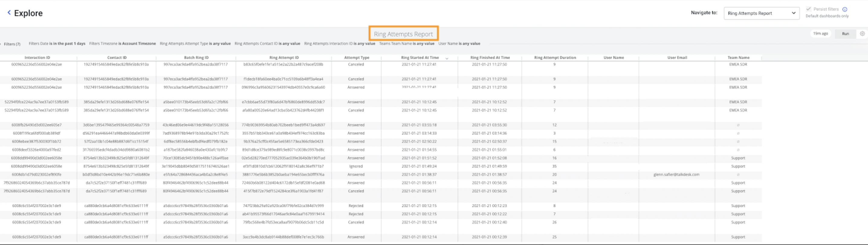
Task: Click the Ring Attempt Duration column header
Action: (x=555, y=58)
